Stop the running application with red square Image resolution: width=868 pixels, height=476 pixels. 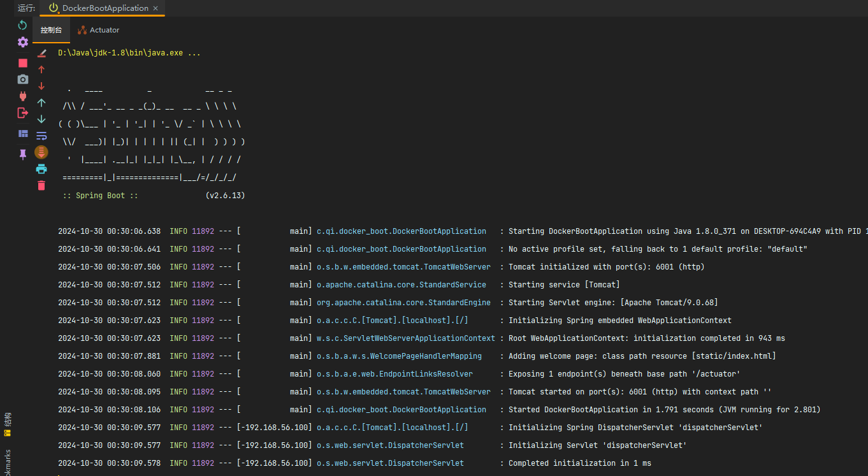point(23,63)
